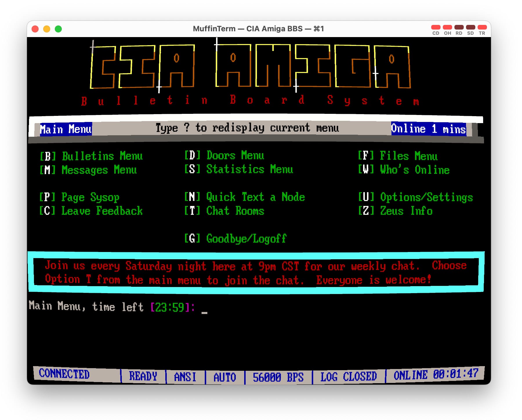Click the CD status indicator light

point(436,27)
